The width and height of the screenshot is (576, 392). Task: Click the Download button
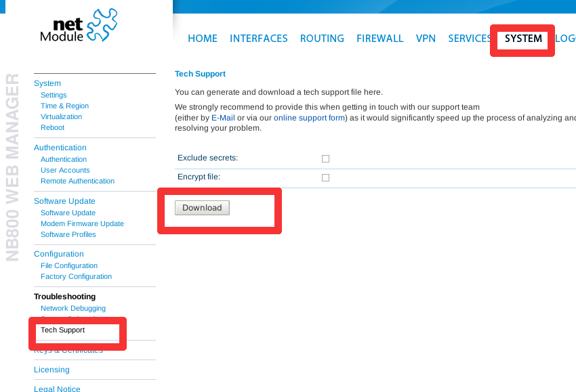(202, 208)
